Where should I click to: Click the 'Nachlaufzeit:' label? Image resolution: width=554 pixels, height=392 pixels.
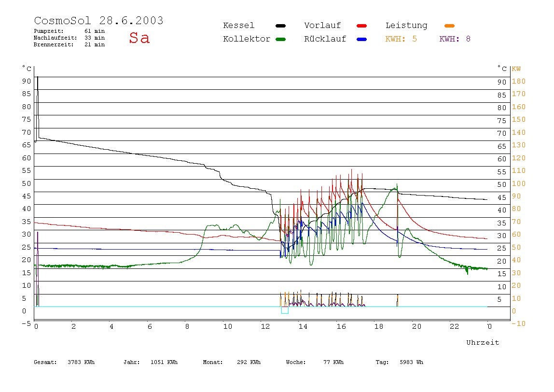(55, 38)
